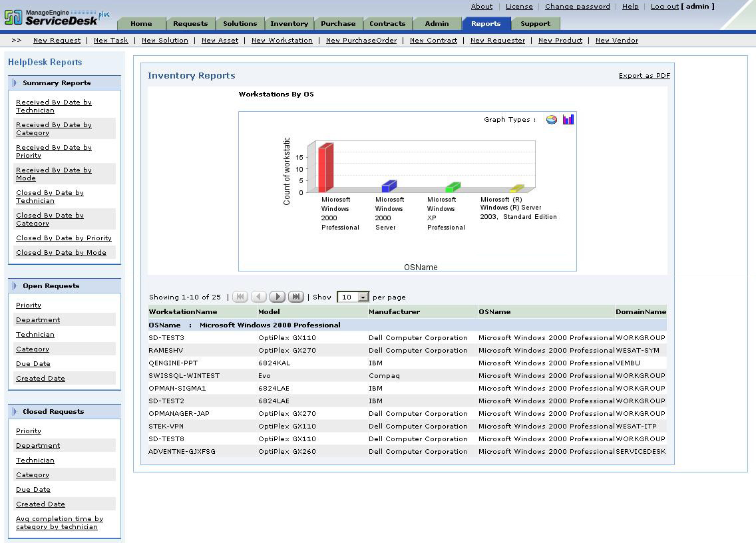Open Received By Date by Priority report
This screenshot has width=756, height=543.
coord(53,152)
